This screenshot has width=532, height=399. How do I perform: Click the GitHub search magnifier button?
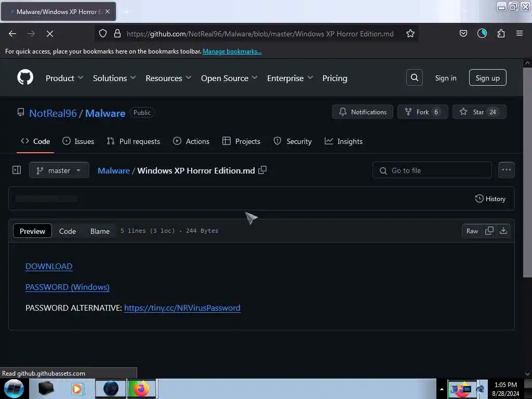(414, 78)
